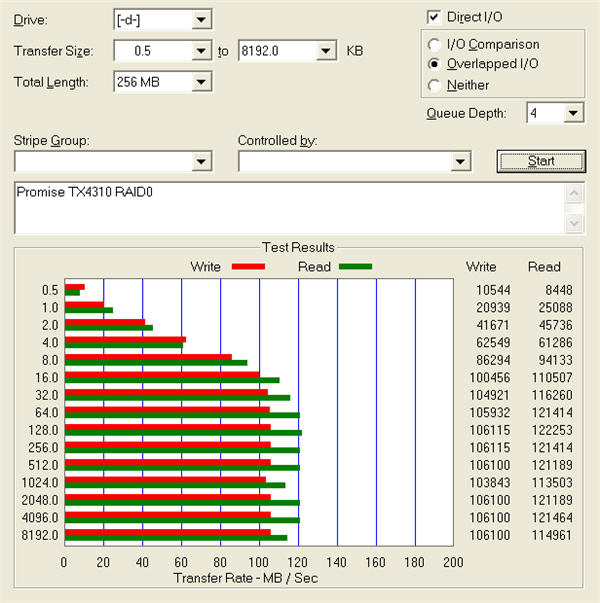
Task: Click the 0.5 transfer size row label
Action: (x=50, y=290)
